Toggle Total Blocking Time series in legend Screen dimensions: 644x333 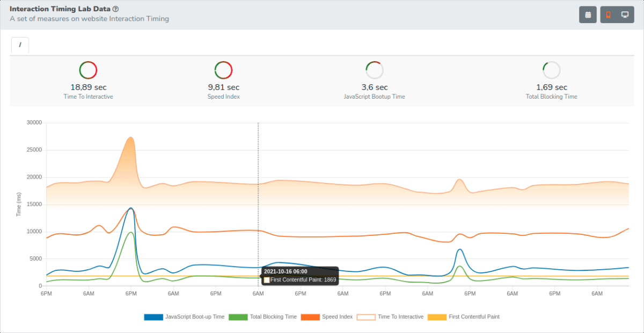click(262, 317)
